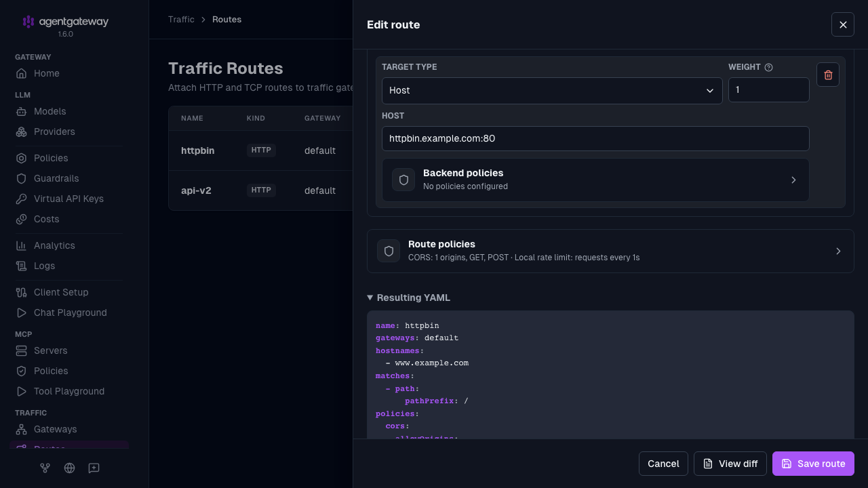868x488 pixels.
Task: Click 'www.example.com' in the YAML
Action: coord(432,363)
